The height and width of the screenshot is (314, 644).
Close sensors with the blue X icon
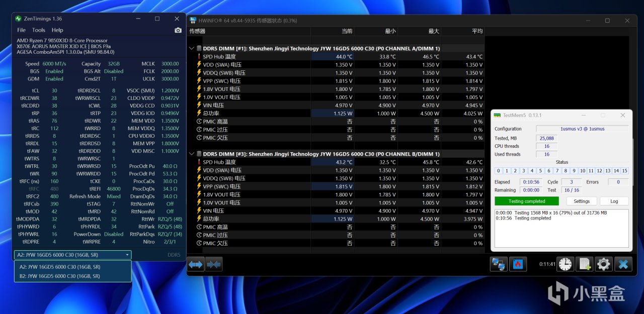click(623, 264)
